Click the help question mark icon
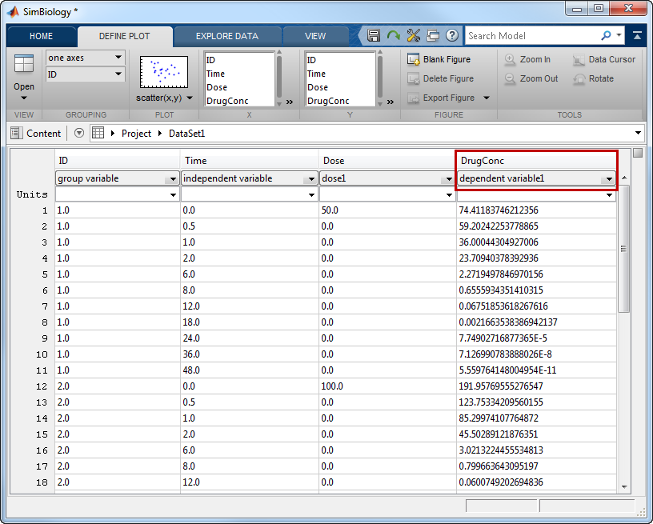653x524 pixels. (452, 35)
